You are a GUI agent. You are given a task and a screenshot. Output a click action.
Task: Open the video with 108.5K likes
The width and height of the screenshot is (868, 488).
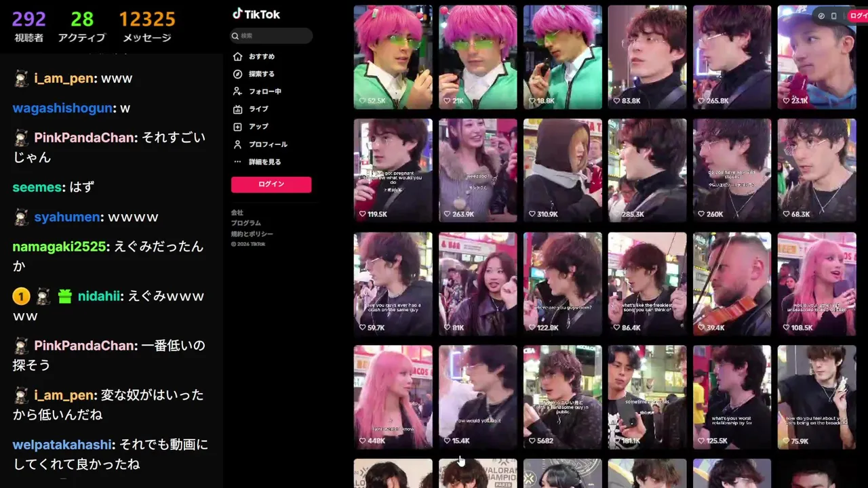click(816, 284)
